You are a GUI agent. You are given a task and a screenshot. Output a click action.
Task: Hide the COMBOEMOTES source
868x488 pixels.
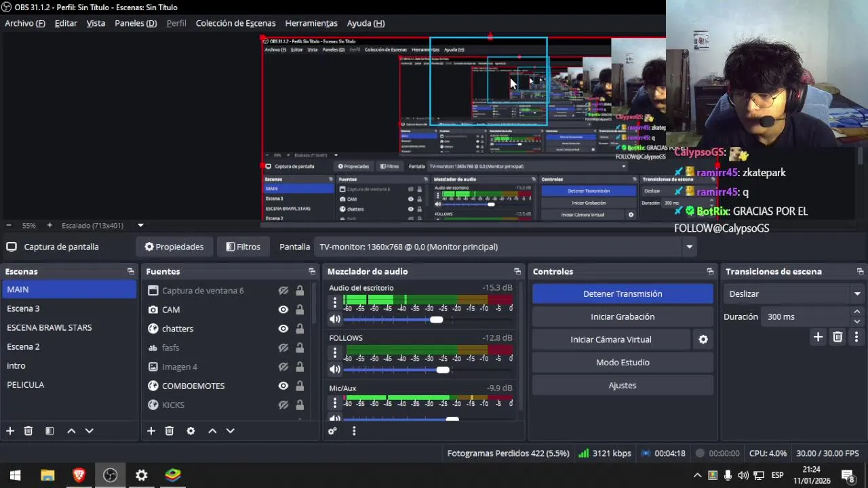pos(283,386)
